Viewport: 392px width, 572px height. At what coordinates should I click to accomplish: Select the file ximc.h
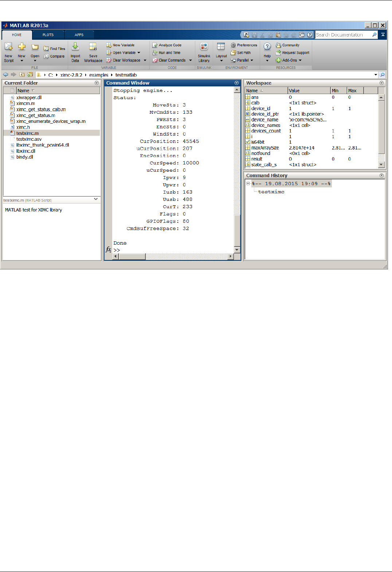[x=51, y=127]
